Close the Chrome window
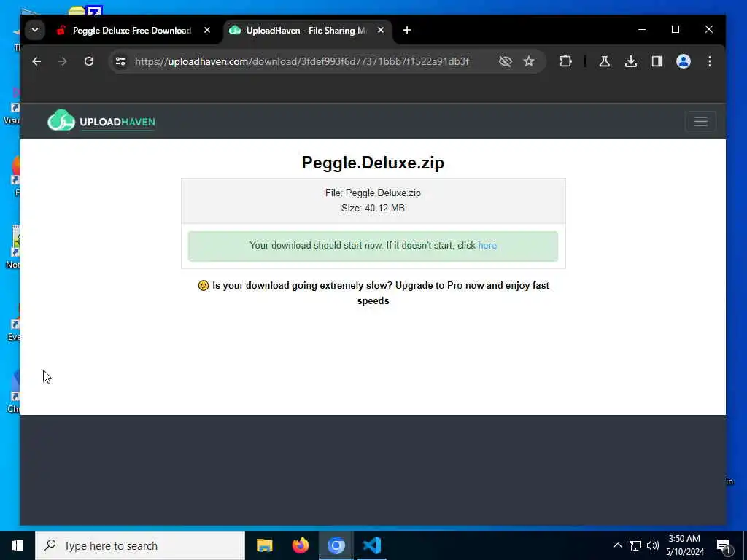747x560 pixels. click(709, 29)
